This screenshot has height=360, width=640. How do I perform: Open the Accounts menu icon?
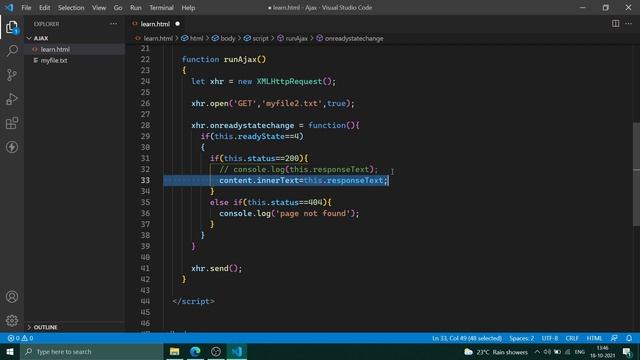point(12,297)
